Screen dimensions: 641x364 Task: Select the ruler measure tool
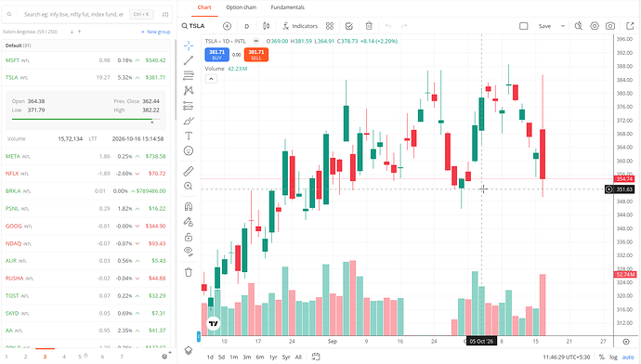pyautogui.click(x=189, y=171)
